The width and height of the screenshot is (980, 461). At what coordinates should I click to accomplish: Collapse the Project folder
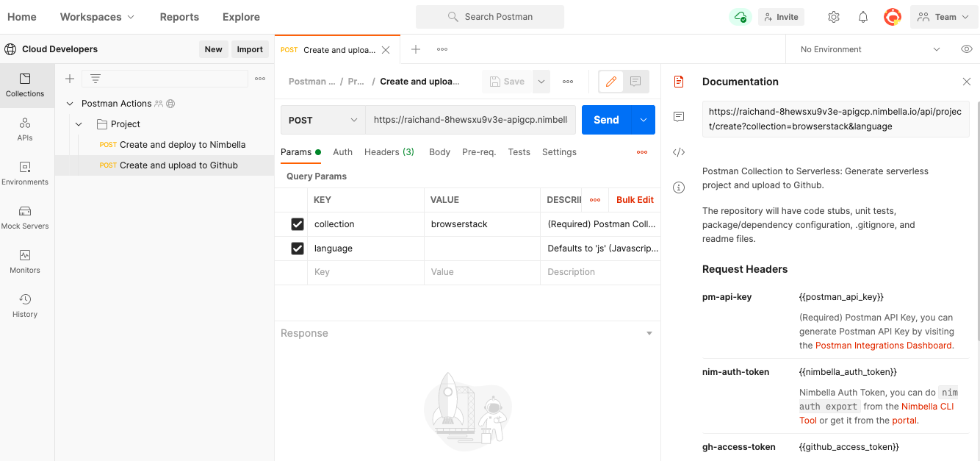click(79, 124)
